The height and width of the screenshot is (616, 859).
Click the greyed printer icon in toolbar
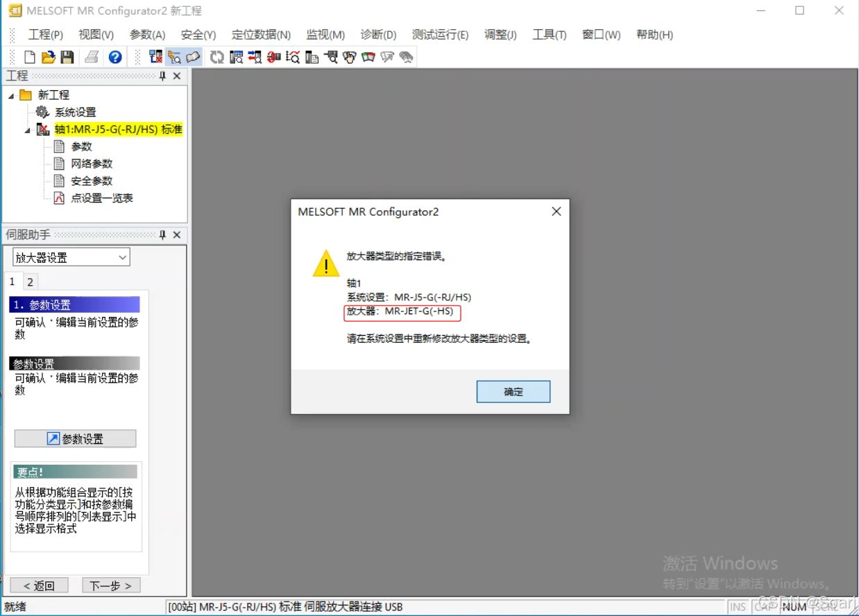pos(92,57)
